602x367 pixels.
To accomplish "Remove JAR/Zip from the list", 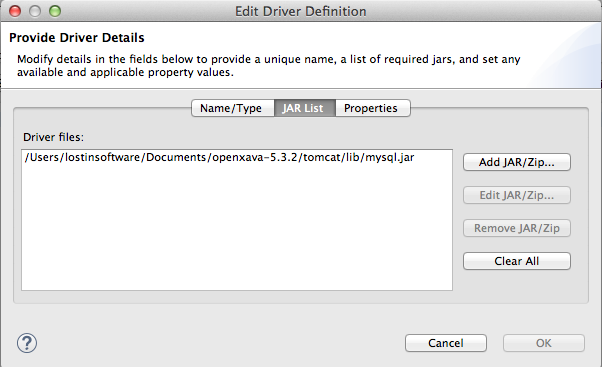I will [517, 228].
